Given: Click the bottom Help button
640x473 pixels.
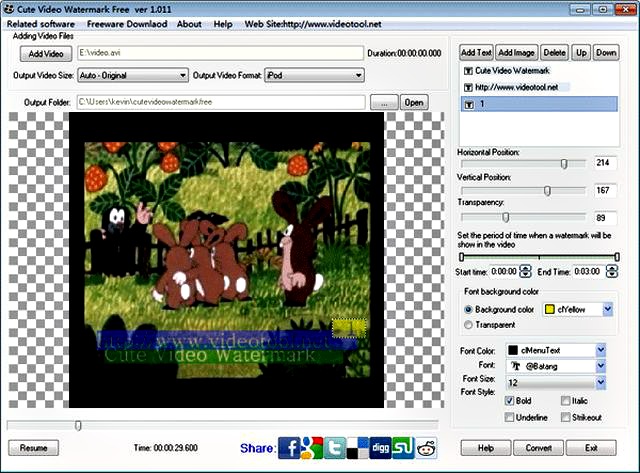Looking at the screenshot, I should 486,448.
